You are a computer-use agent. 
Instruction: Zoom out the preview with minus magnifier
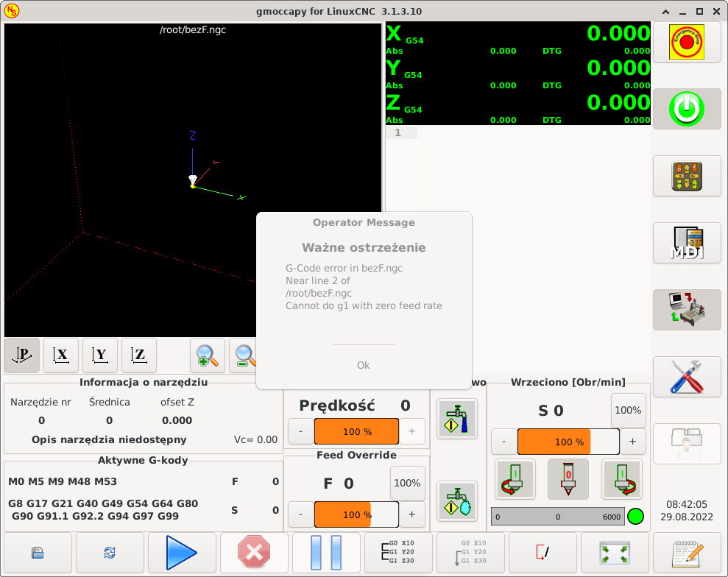click(x=244, y=355)
